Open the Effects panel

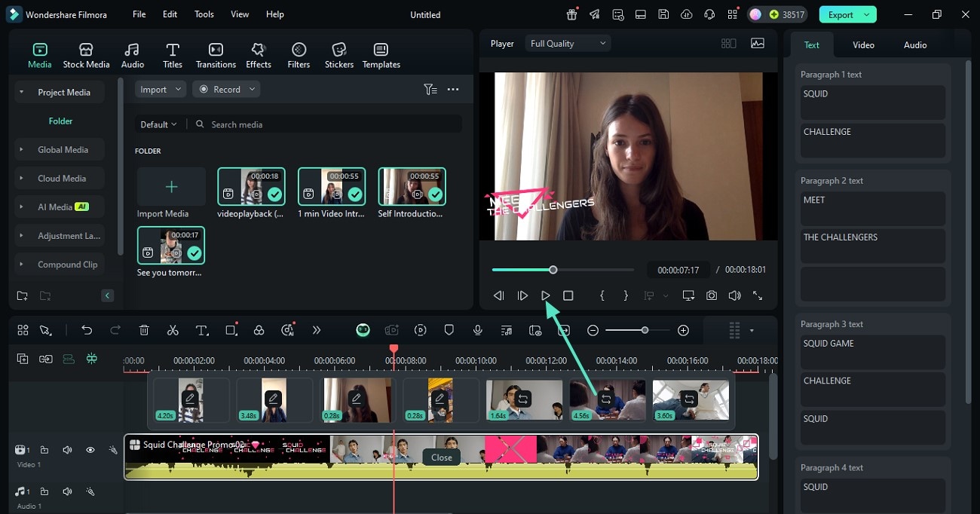[259, 56]
